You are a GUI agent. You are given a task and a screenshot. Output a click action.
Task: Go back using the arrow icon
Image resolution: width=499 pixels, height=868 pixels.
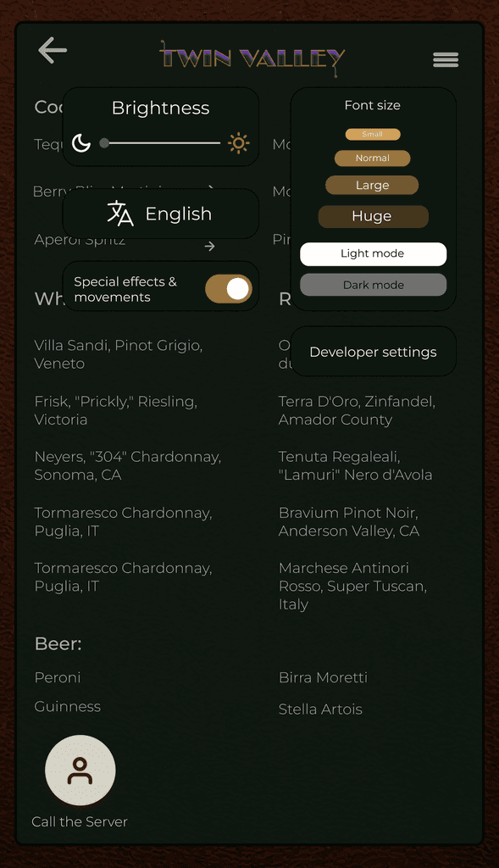pyautogui.click(x=53, y=50)
